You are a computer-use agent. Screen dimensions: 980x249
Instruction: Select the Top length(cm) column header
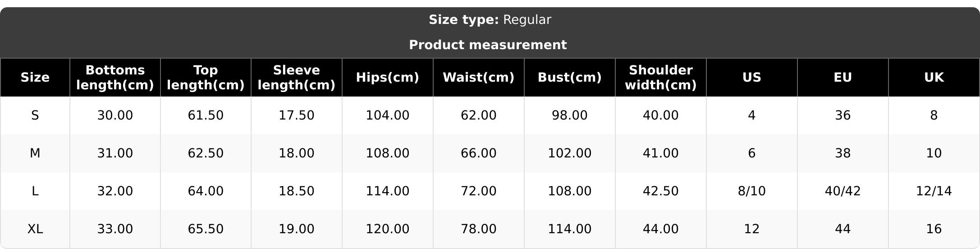pyautogui.click(x=206, y=78)
